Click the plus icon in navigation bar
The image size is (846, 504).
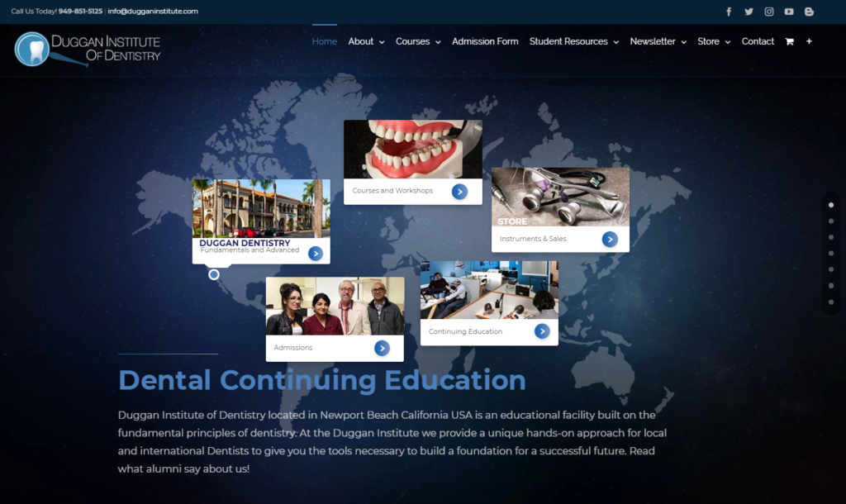pos(809,41)
